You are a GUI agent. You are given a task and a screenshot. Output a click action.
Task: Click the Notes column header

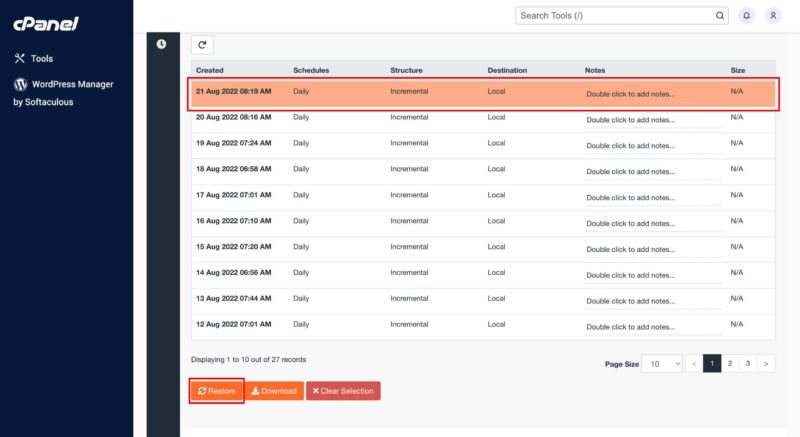pyautogui.click(x=595, y=70)
